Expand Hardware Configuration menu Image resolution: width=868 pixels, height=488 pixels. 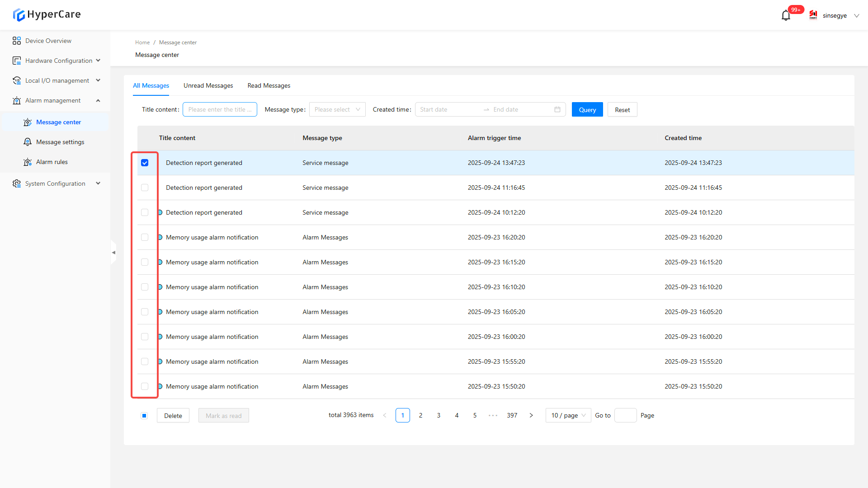point(58,61)
